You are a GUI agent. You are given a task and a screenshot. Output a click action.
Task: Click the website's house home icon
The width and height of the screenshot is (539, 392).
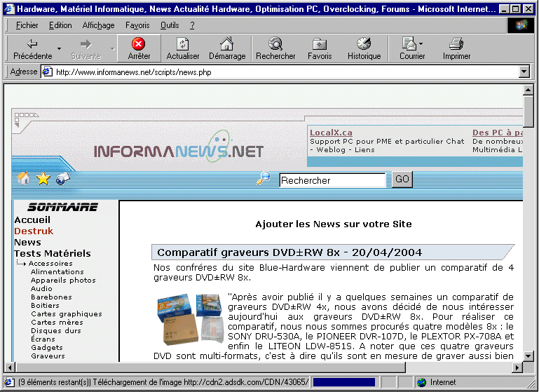(x=24, y=179)
